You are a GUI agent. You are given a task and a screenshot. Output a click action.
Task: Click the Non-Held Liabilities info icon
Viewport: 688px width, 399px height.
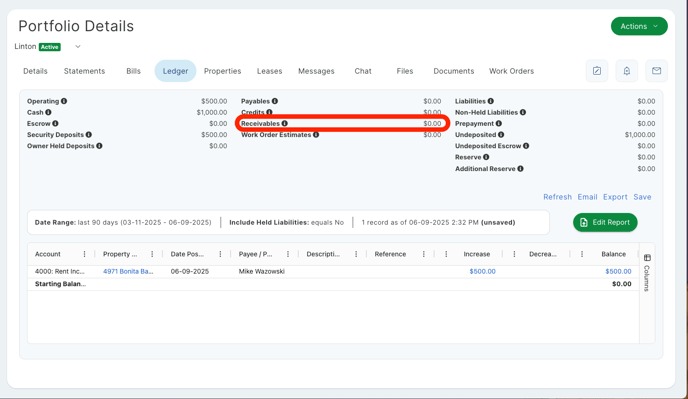[x=523, y=112]
